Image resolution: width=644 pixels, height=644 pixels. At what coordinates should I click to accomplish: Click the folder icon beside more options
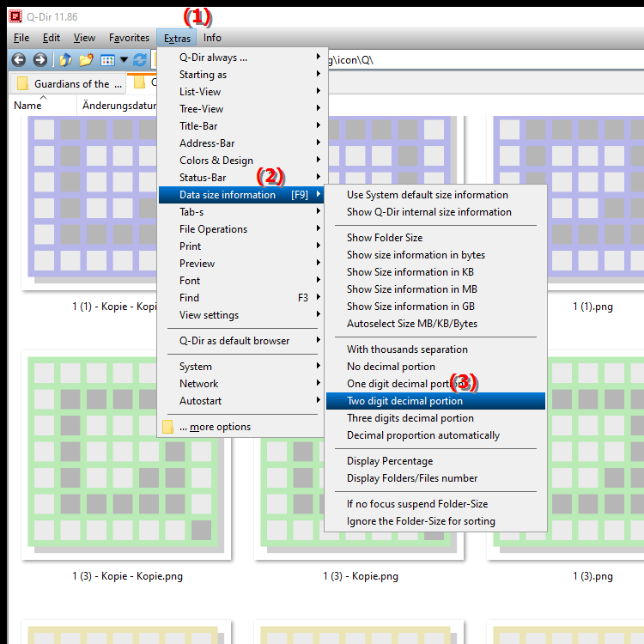tap(167, 427)
